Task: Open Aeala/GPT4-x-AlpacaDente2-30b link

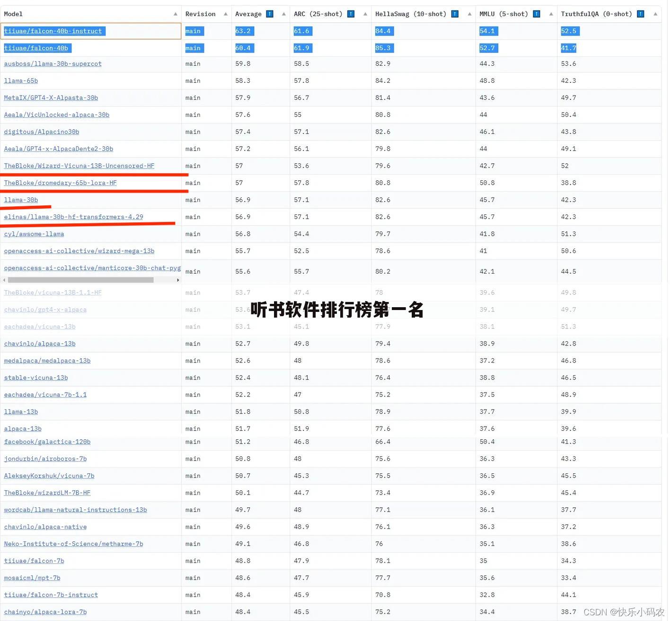Action: point(59,149)
